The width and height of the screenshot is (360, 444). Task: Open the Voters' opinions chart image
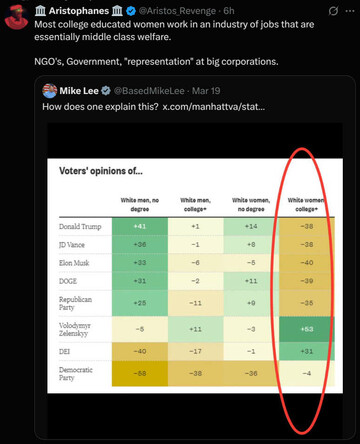tap(195, 276)
